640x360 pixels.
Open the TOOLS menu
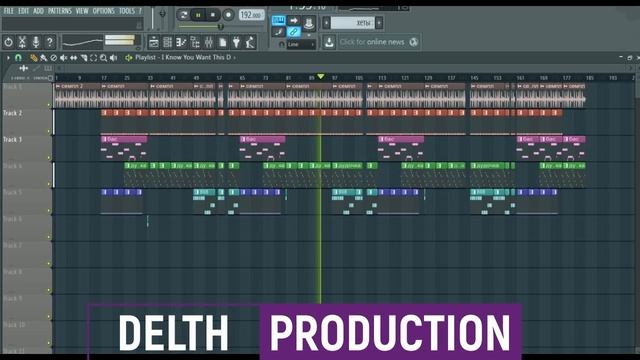click(127, 11)
